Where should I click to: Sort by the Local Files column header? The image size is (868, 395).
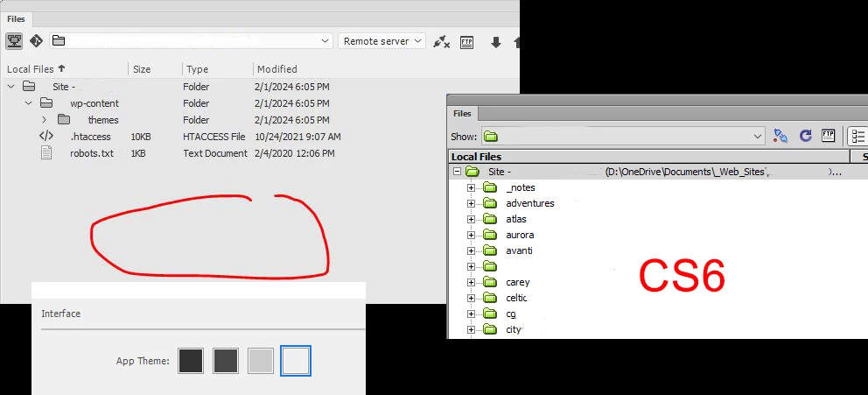point(36,69)
